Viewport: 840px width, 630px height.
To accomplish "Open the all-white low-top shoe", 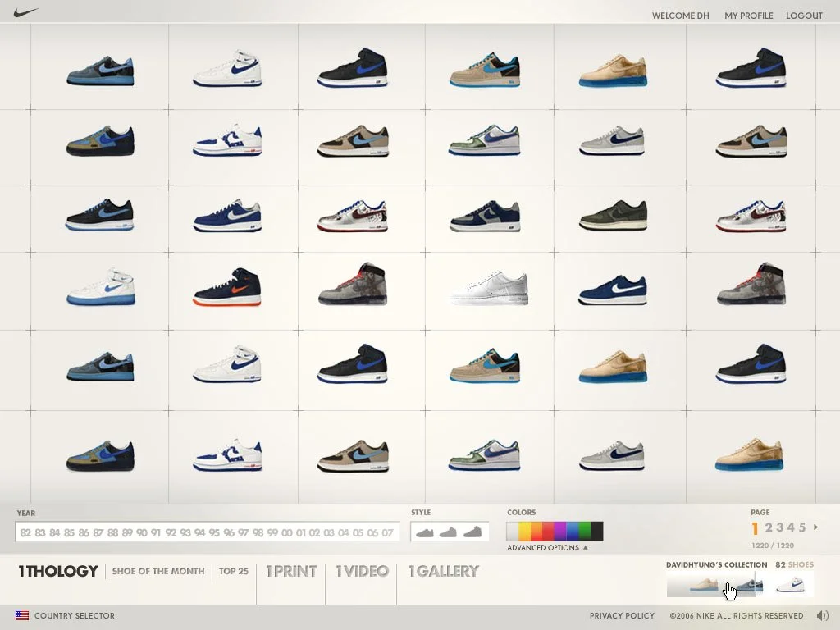I will [490, 288].
